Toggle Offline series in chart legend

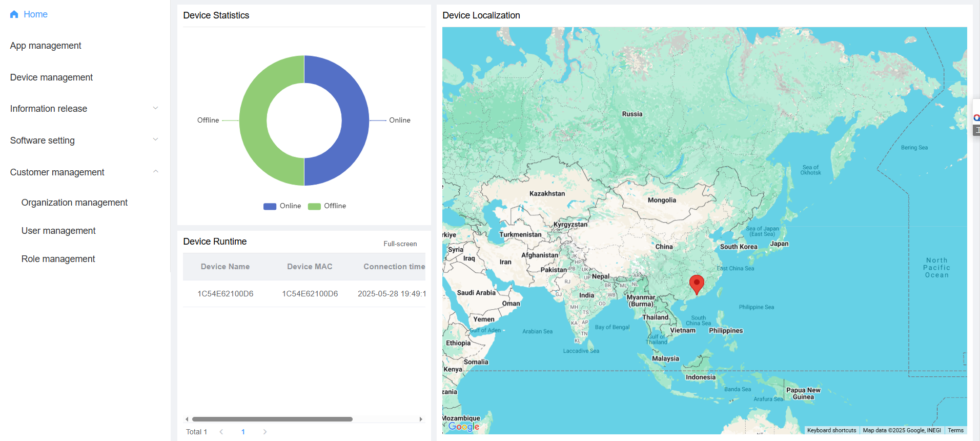pyautogui.click(x=327, y=206)
